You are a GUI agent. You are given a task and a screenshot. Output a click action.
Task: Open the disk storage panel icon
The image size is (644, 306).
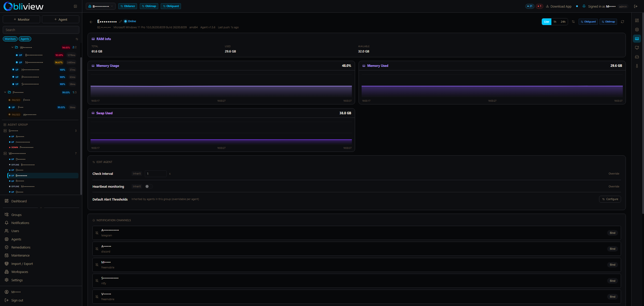point(637,57)
